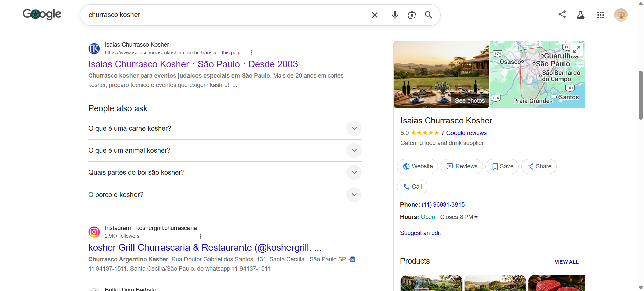This screenshot has height=291, width=644.
Task: Click 'Buffet Dom Barbato' result name
Action: point(130,289)
